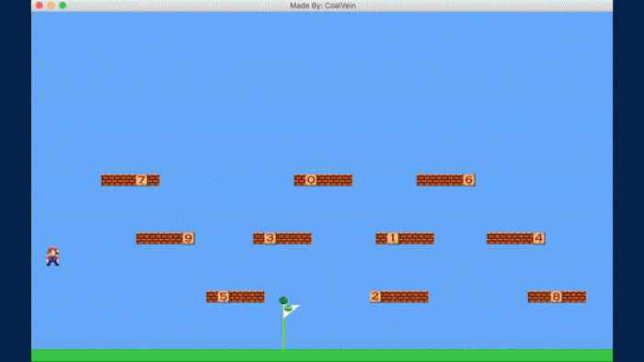The height and width of the screenshot is (362, 644).
Task: Click the white goal flag
Action: [291, 311]
